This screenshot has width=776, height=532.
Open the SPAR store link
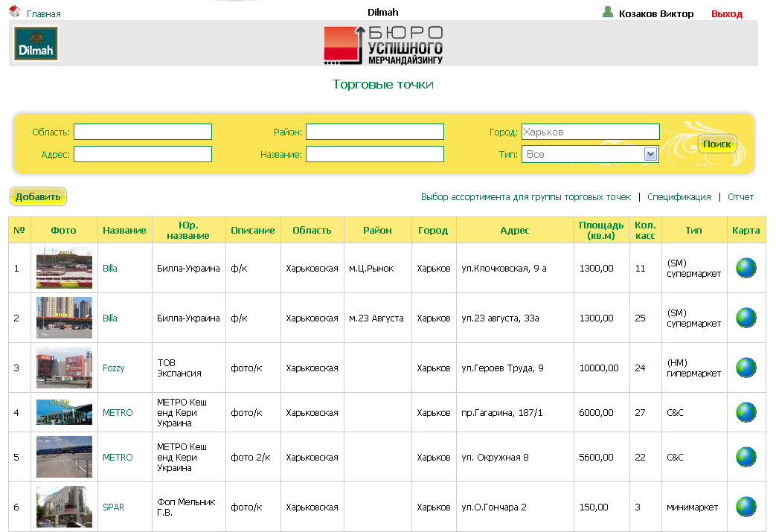pyautogui.click(x=113, y=507)
